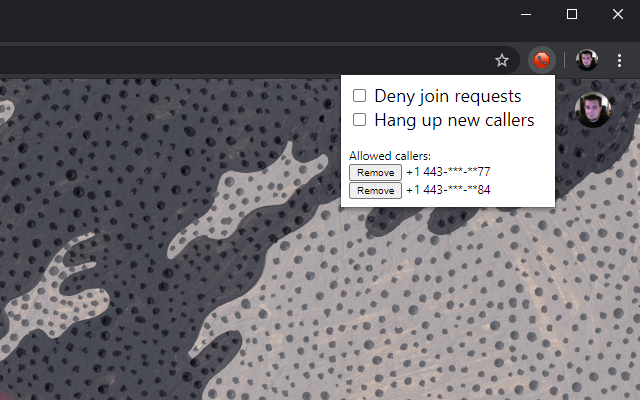Select phone number +1 443-***-**77
Image resolution: width=640 pixels, height=400 pixels.
click(x=448, y=172)
